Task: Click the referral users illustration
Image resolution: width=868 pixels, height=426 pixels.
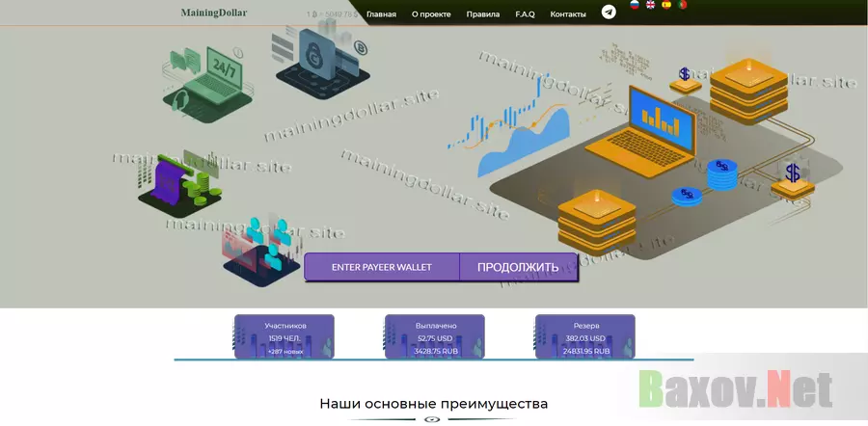Action: point(263,252)
